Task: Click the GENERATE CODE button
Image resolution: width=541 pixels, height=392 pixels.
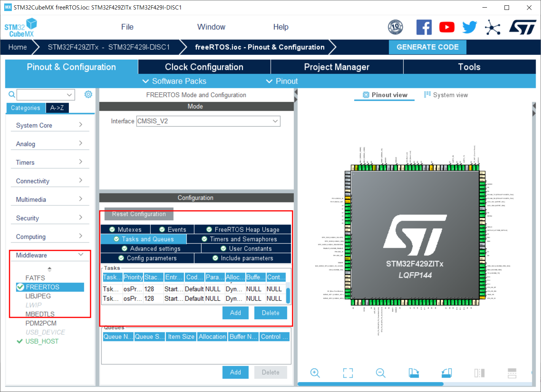Action: [x=428, y=47]
